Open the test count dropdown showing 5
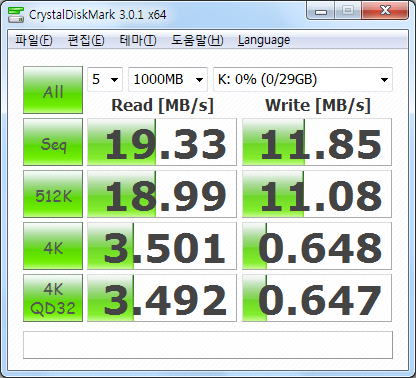The image size is (416, 378). [105, 79]
